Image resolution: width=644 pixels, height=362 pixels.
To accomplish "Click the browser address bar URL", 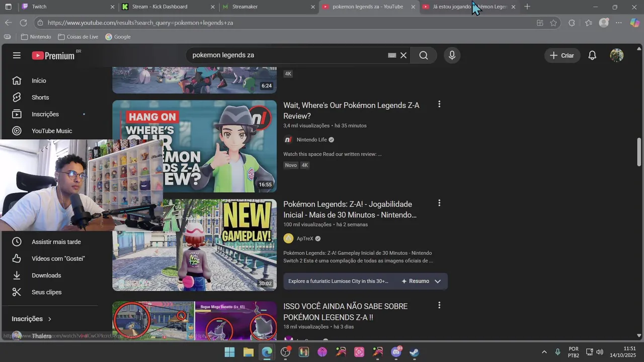I will pos(140,23).
